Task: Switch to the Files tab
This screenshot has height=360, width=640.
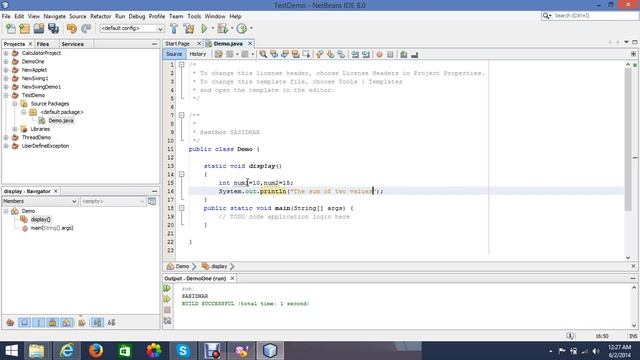Action: click(x=43, y=44)
